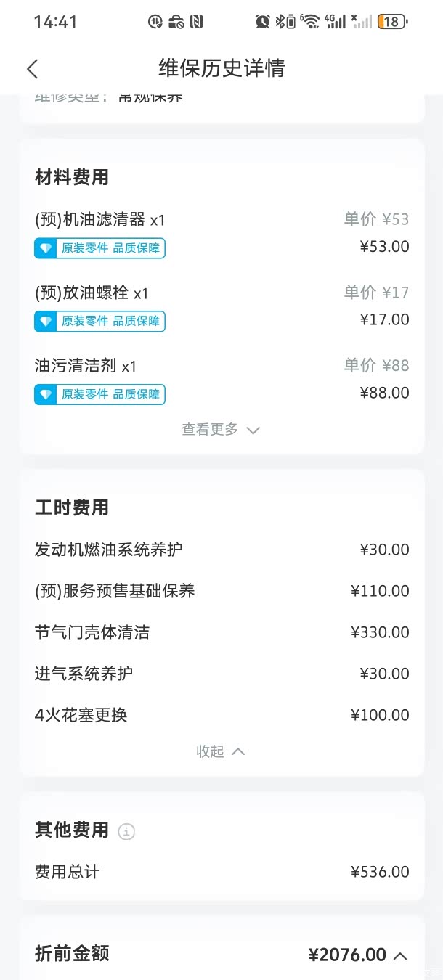
Task: Select the 节气门壳体清洁 labor item
Action: [x=92, y=632]
